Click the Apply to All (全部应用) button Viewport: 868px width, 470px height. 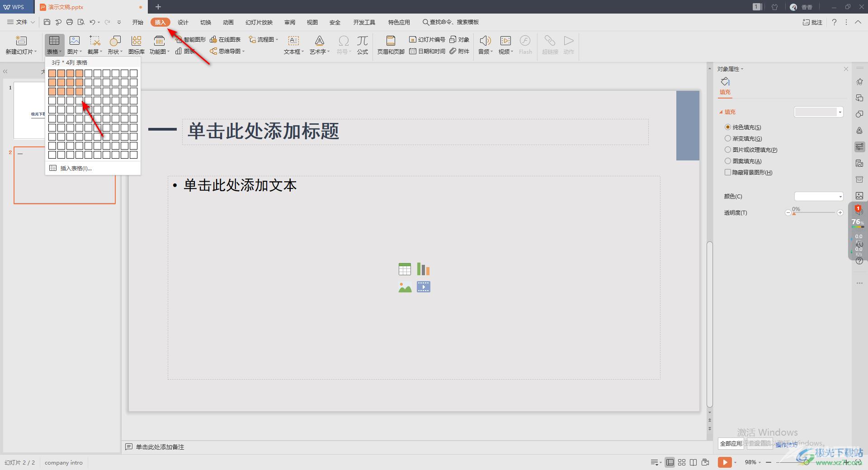point(731,443)
